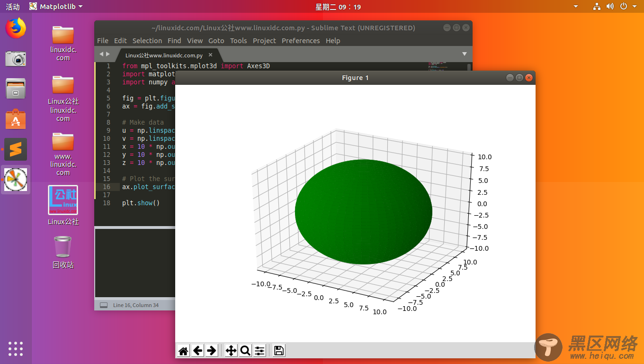Click the green sphere in the plot
The height and width of the screenshot is (364, 644).
coord(363,211)
